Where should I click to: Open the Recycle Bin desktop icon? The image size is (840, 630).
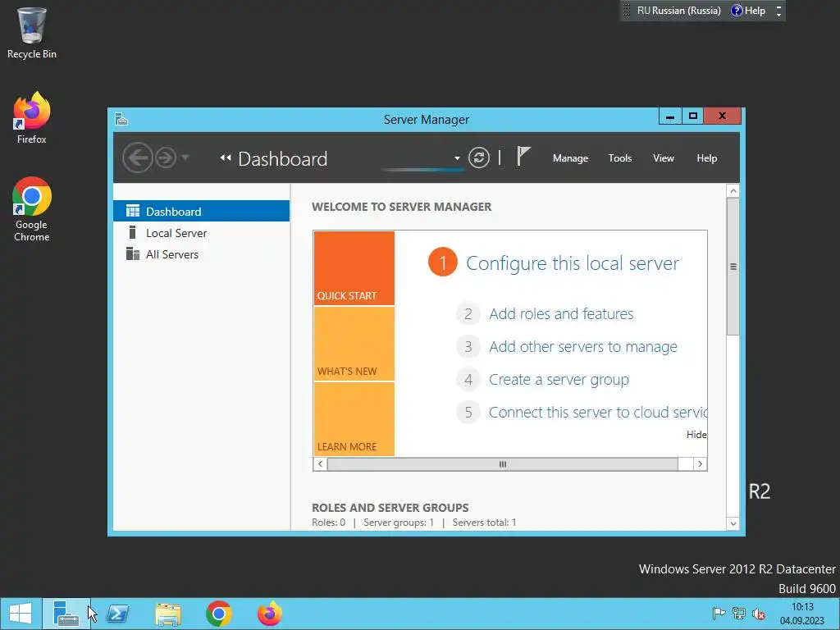click(32, 33)
